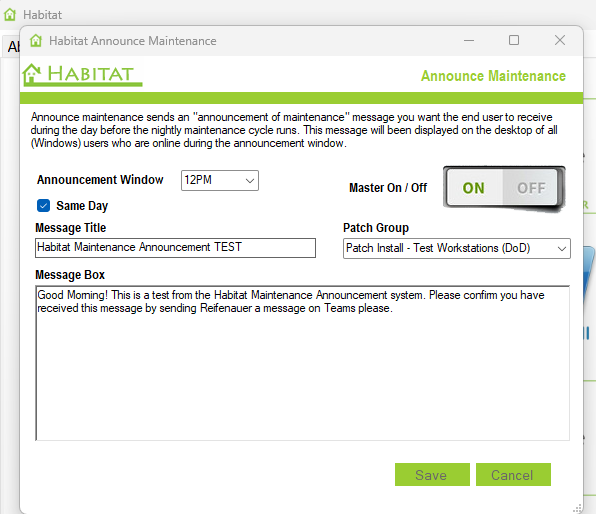Click the 'Message Box' label

70,275
